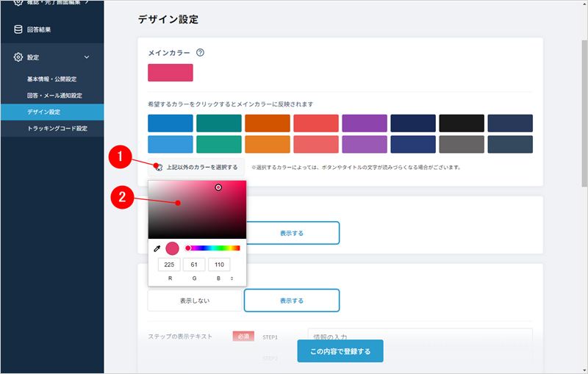Click the palette icon for custom colors
This screenshot has width=588, height=374.
(159, 167)
